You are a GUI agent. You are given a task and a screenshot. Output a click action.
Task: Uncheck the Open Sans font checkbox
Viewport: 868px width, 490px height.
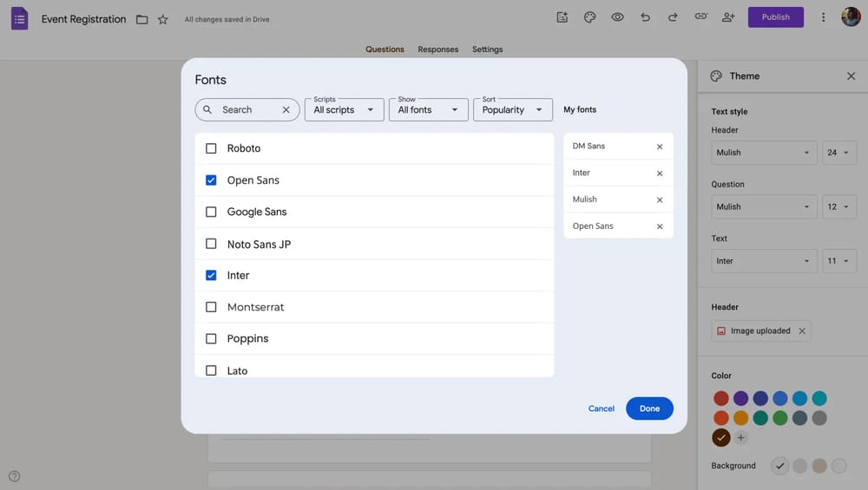[211, 180]
